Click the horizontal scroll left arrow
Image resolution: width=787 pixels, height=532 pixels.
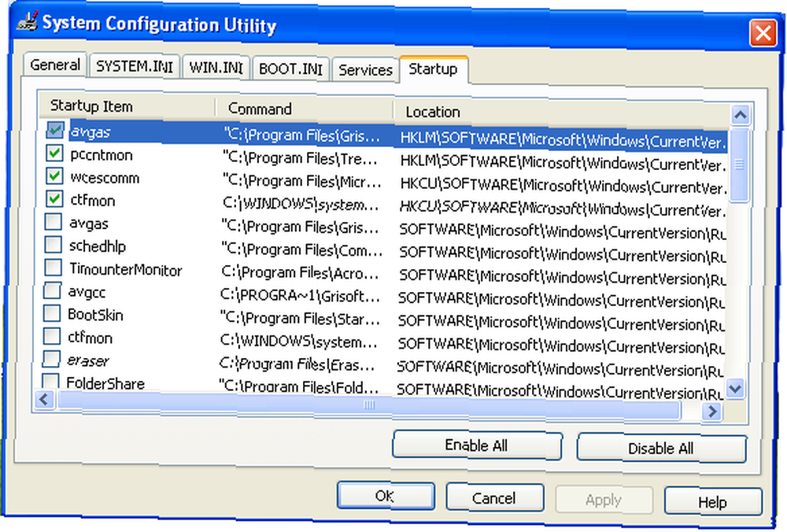pos(45,400)
